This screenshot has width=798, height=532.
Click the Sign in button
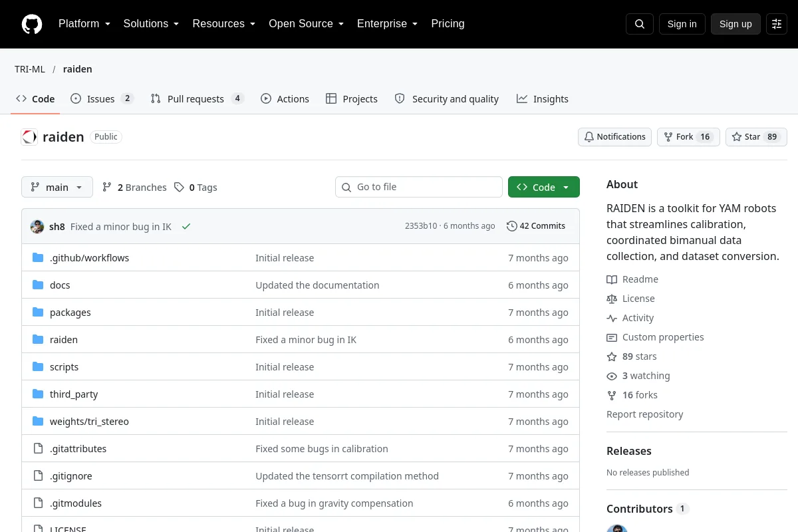[682, 24]
